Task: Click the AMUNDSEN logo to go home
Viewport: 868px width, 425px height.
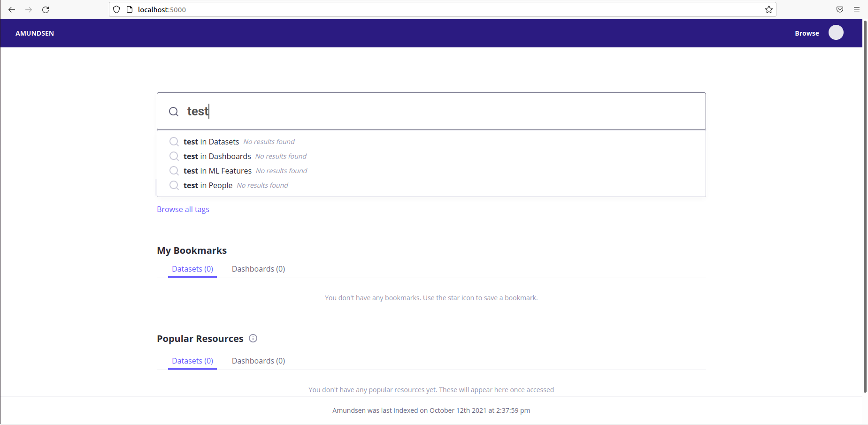Action: click(34, 33)
